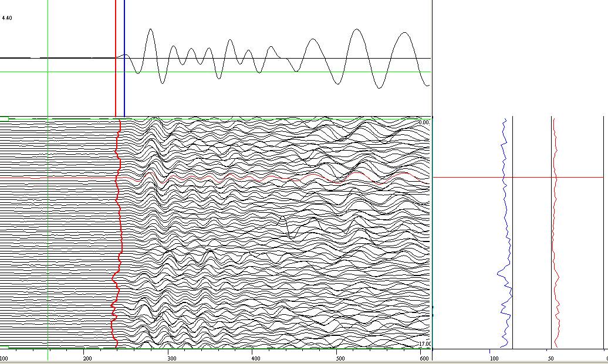Select the red log curve in the right panel
This screenshot has width=608, height=364.
click(554, 234)
